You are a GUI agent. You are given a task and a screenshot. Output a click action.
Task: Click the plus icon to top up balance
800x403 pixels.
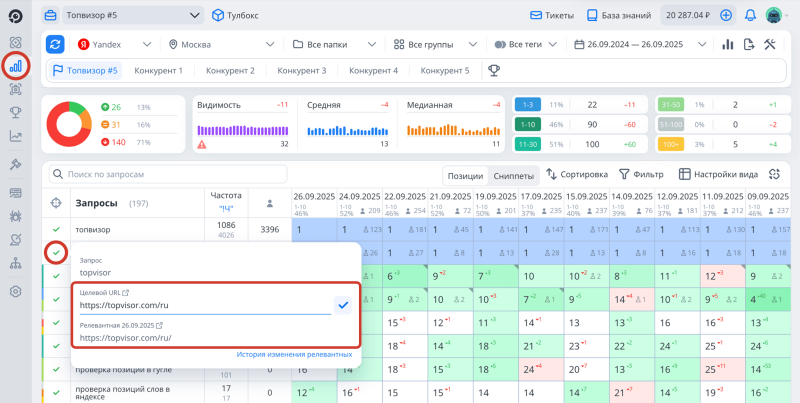[x=726, y=16]
